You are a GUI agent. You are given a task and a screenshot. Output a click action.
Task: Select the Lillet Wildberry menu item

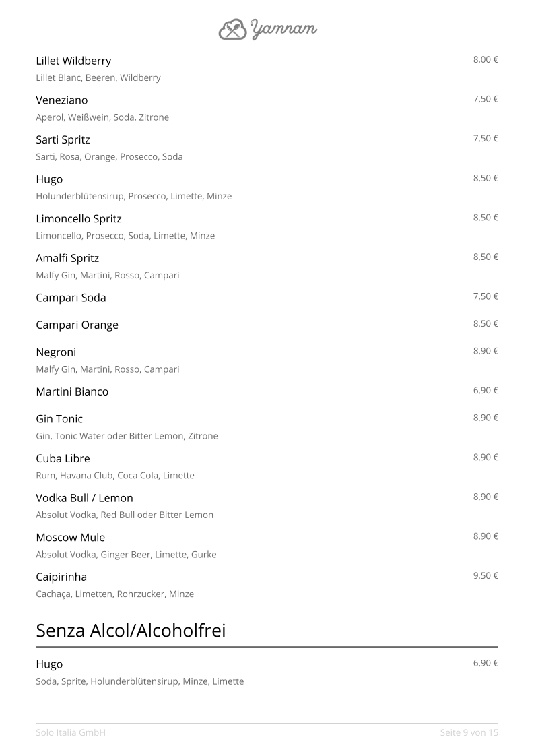tap(73, 61)
